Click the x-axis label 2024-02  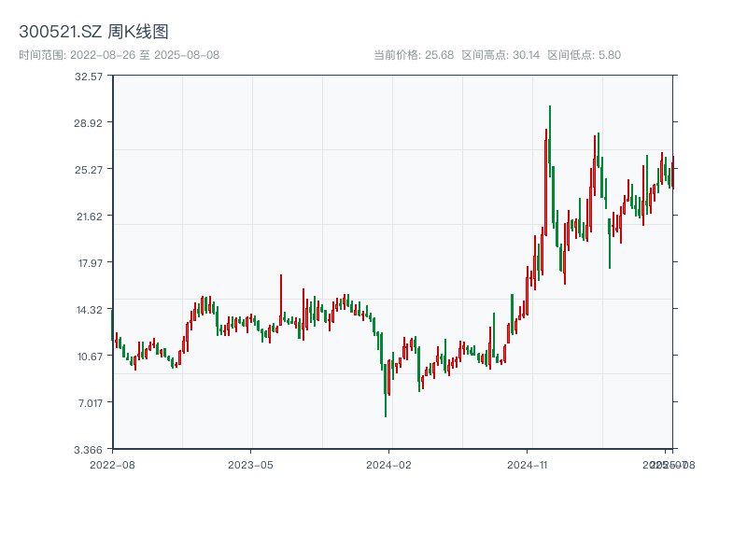[x=388, y=465]
